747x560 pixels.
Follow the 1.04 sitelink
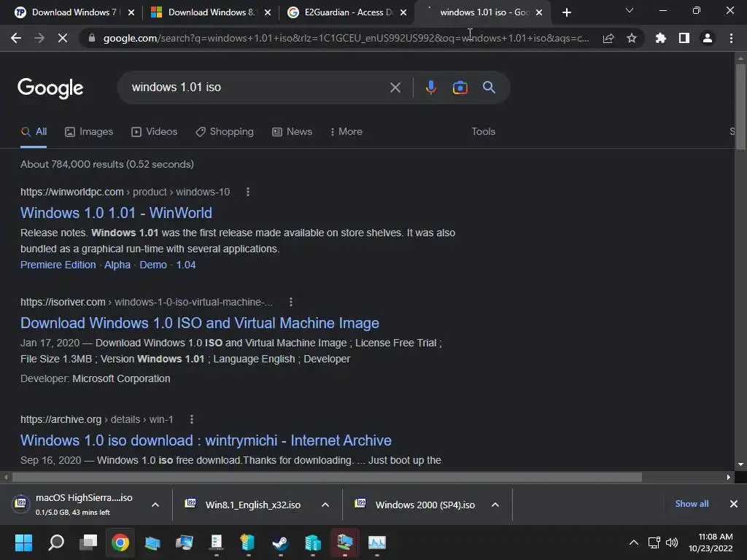pyautogui.click(x=186, y=265)
